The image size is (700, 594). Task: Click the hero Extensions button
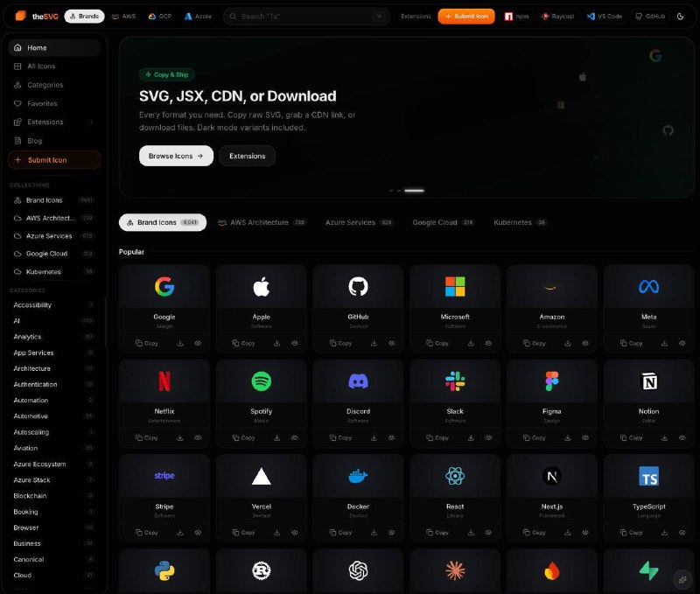click(x=248, y=156)
